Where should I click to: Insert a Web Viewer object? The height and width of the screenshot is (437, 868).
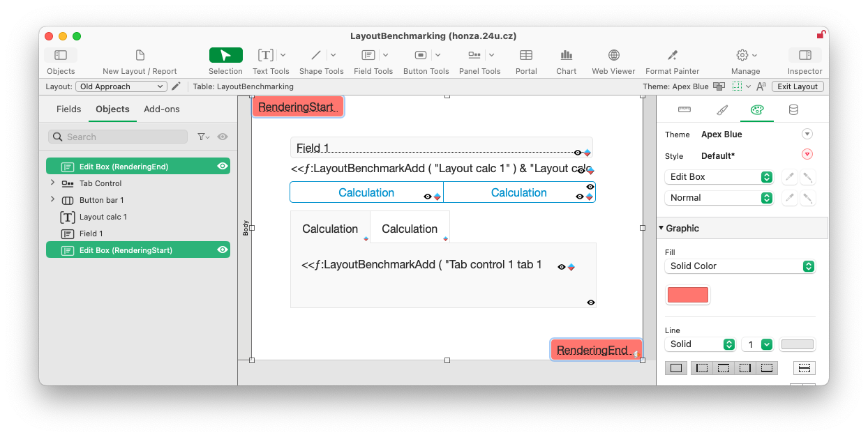click(x=613, y=55)
